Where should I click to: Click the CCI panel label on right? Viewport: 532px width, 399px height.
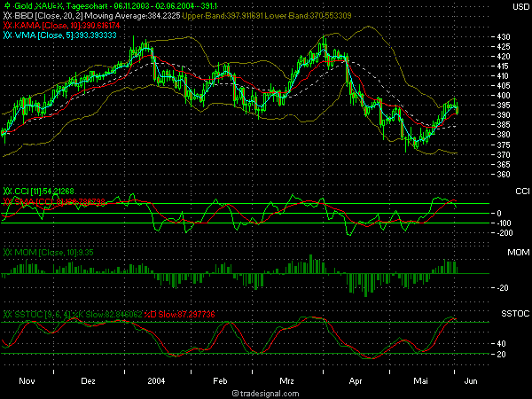click(x=522, y=192)
